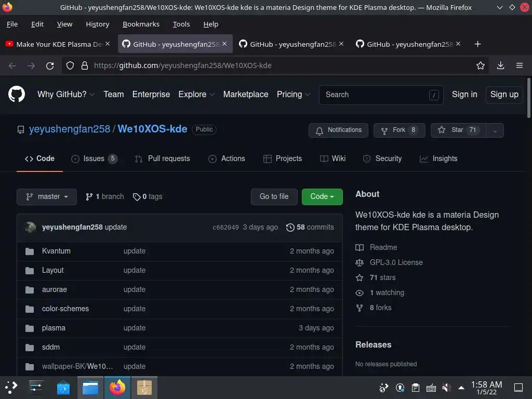
Task: Expand the Explore menu
Action: pyautogui.click(x=196, y=95)
